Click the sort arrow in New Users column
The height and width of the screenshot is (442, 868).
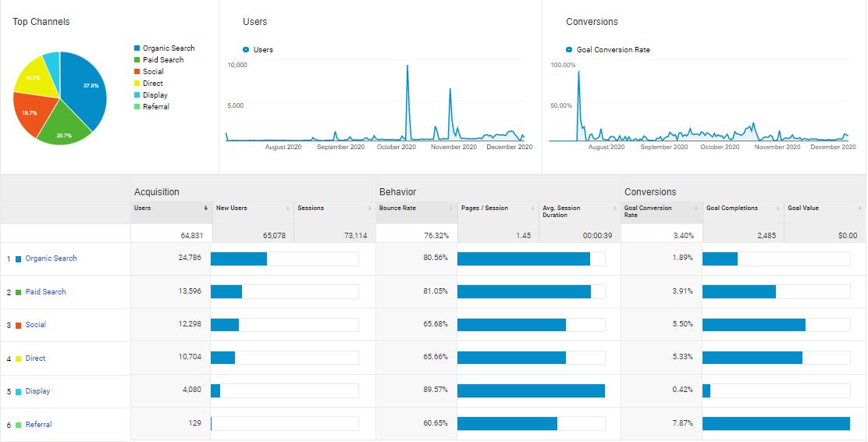coord(288,209)
